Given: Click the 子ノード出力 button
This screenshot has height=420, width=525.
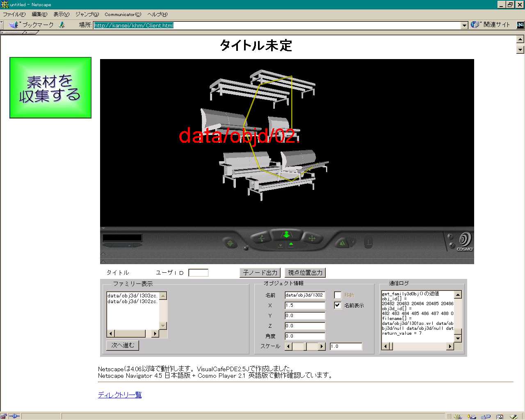Looking at the screenshot, I should coord(260,273).
